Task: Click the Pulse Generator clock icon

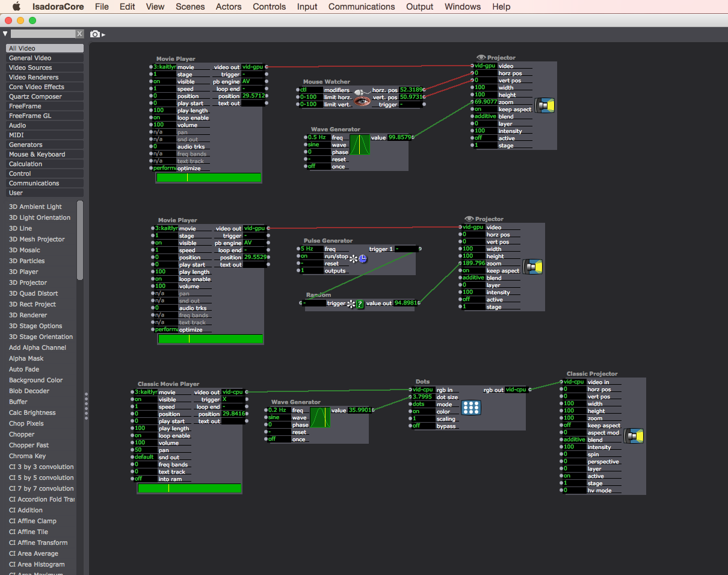Action: click(363, 259)
